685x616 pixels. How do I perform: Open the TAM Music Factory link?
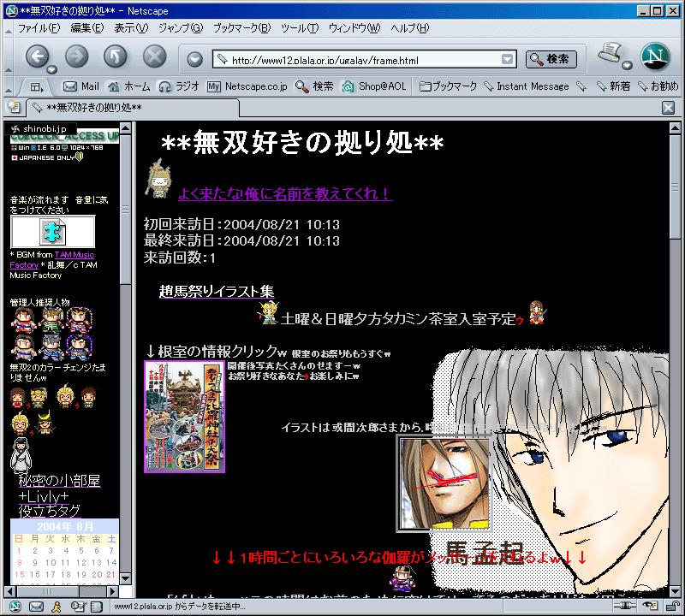click(x=74, y=254)
